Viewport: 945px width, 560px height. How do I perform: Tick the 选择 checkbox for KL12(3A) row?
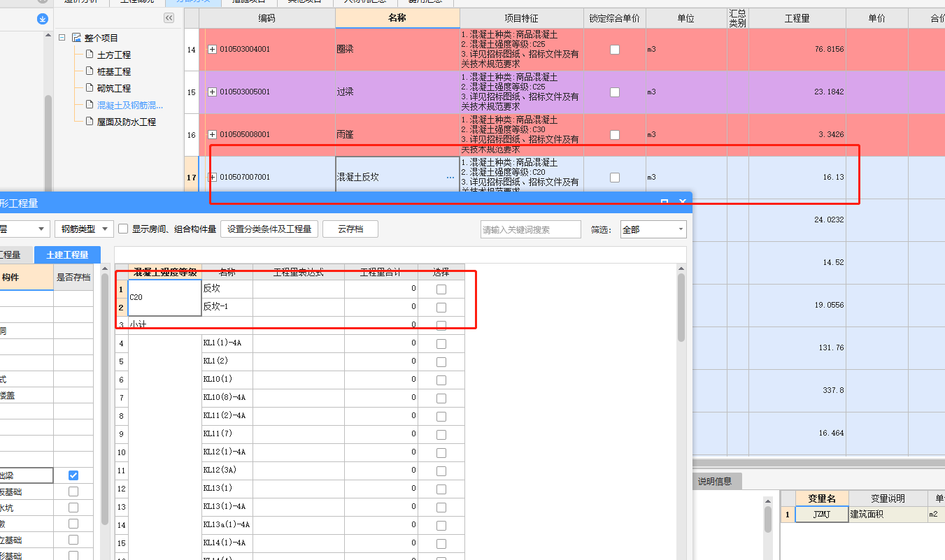441,471
